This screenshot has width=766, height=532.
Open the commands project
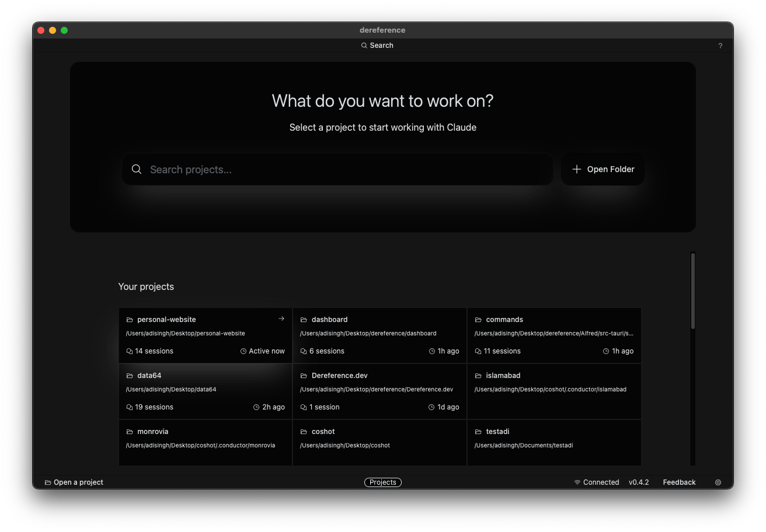pos(554,335)
